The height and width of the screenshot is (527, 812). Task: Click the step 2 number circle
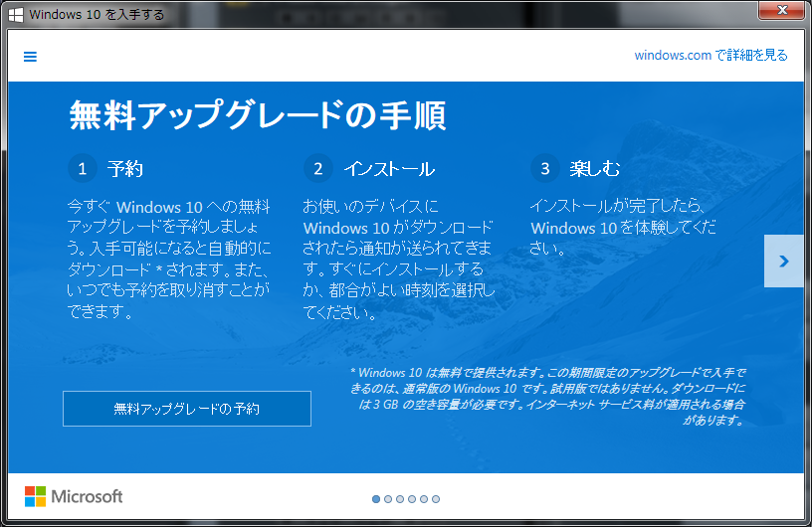318,168
